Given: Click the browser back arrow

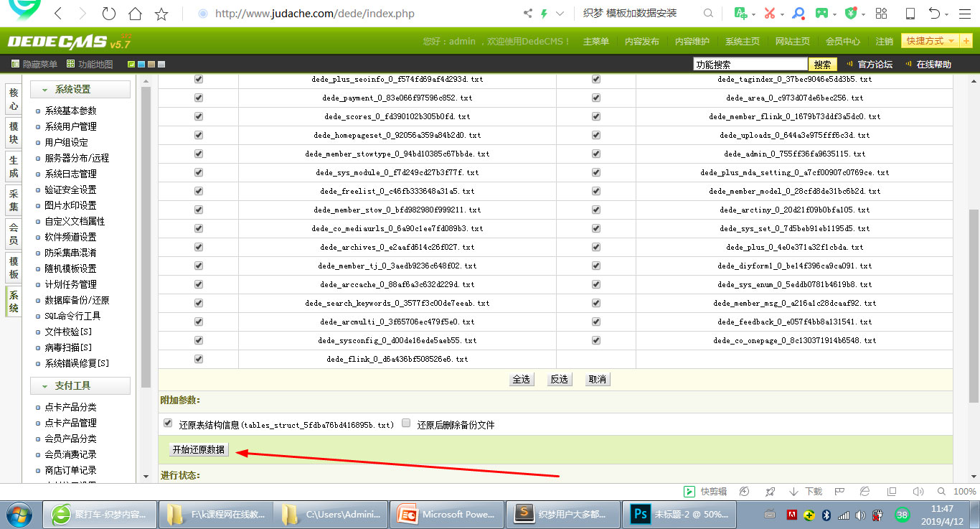Looking at the screenshot, I should click(x=58, y=14).
